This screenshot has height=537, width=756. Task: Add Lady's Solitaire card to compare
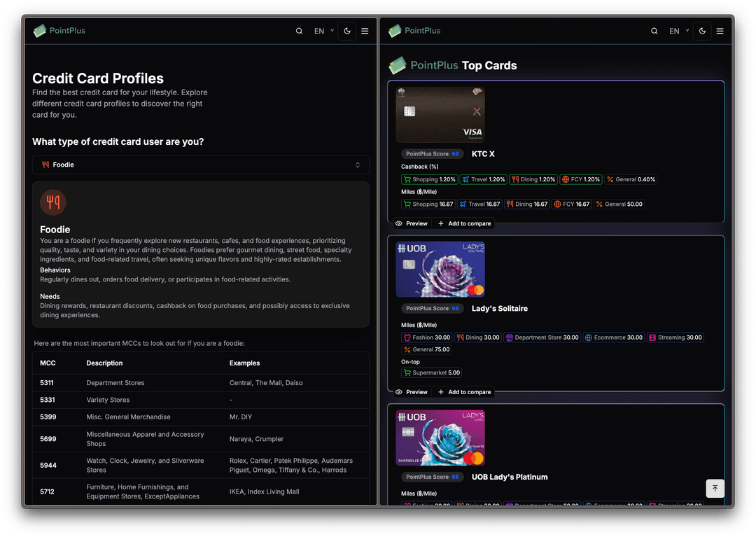coord(464,392)
